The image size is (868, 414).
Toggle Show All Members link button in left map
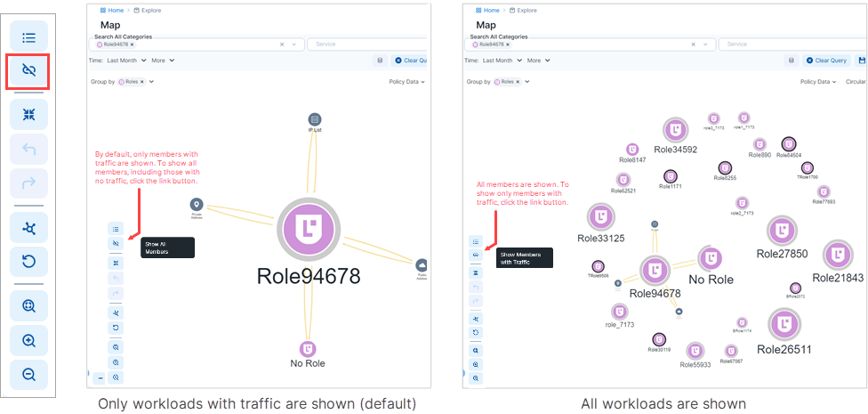pyautogui.click(x=116, y=243)
